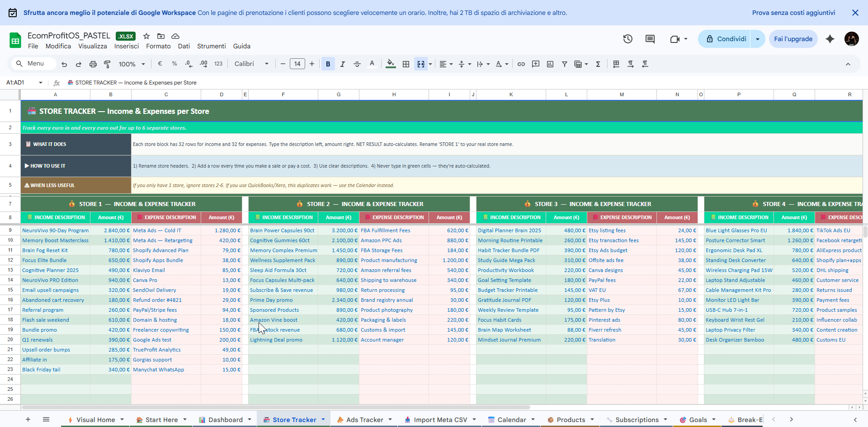Image resolution: width=868 pixels, height=427 pixels.
Task: Toggle bold formatting button
Action: [x=328, y=64]
